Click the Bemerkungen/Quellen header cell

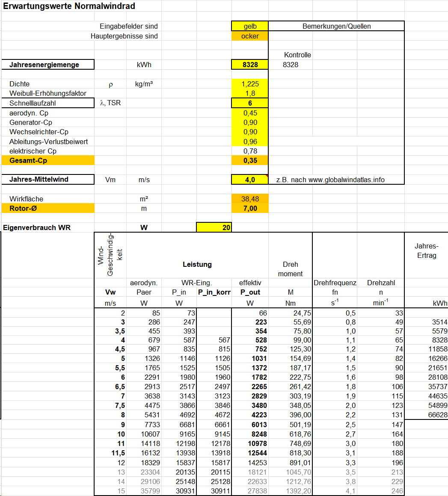coord(336,26)
